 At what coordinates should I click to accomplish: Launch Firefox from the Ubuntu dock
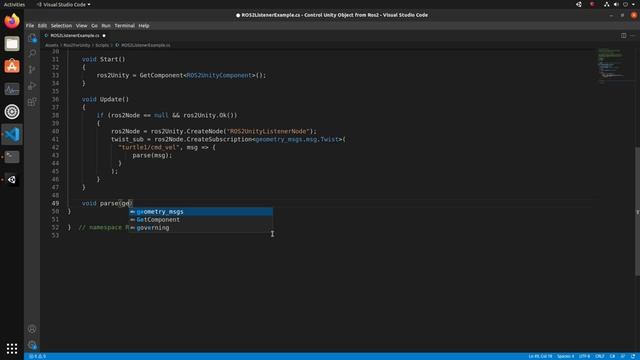click(x=12, y=21)
